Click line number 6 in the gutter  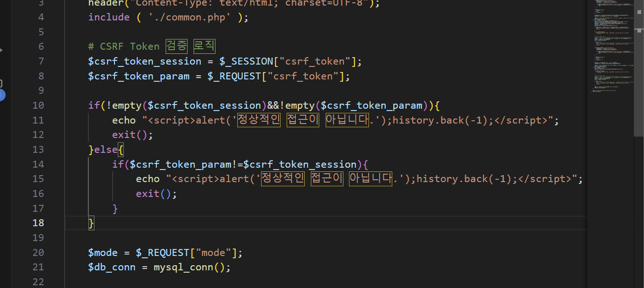[x=41, y=46]
